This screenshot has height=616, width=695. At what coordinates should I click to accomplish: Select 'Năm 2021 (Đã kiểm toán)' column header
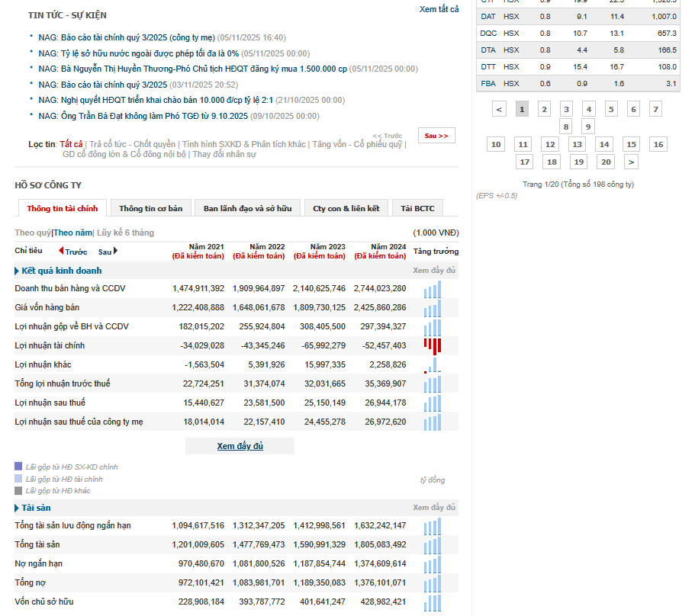198,251
